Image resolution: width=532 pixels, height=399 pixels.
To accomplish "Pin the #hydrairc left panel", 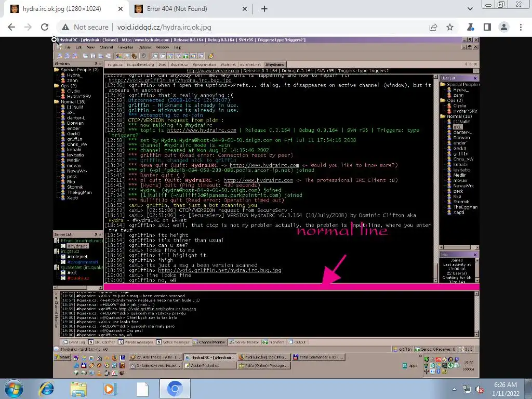I will tap(96, 64).
